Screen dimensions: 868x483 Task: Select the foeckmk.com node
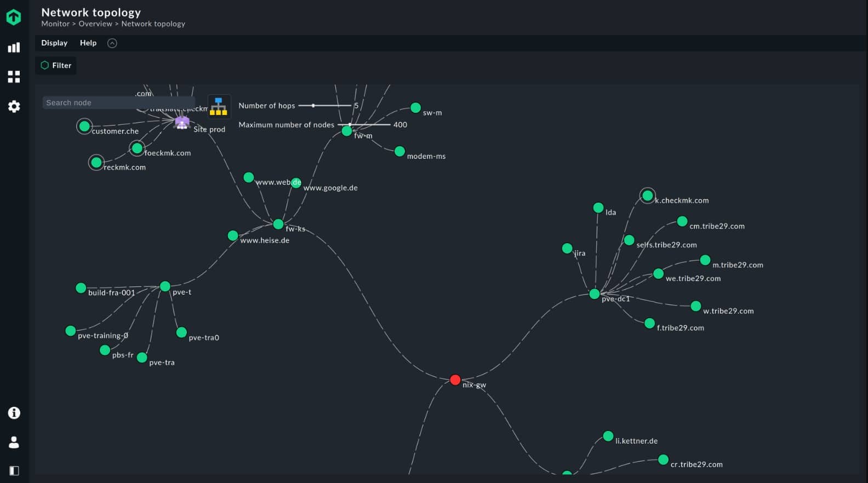[x=137, y=148]
